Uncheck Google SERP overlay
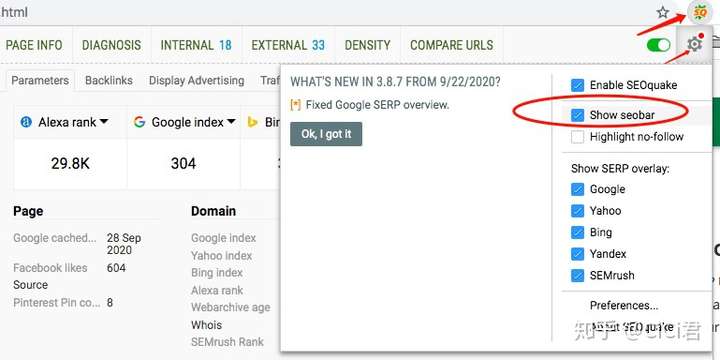This screenshot has height=360, width=720. (x=577, y=189)
